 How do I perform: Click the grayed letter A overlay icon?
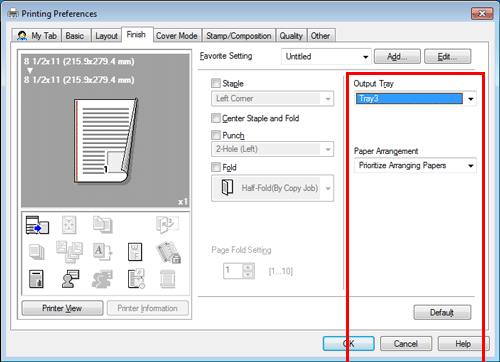[x=102, y=252]
